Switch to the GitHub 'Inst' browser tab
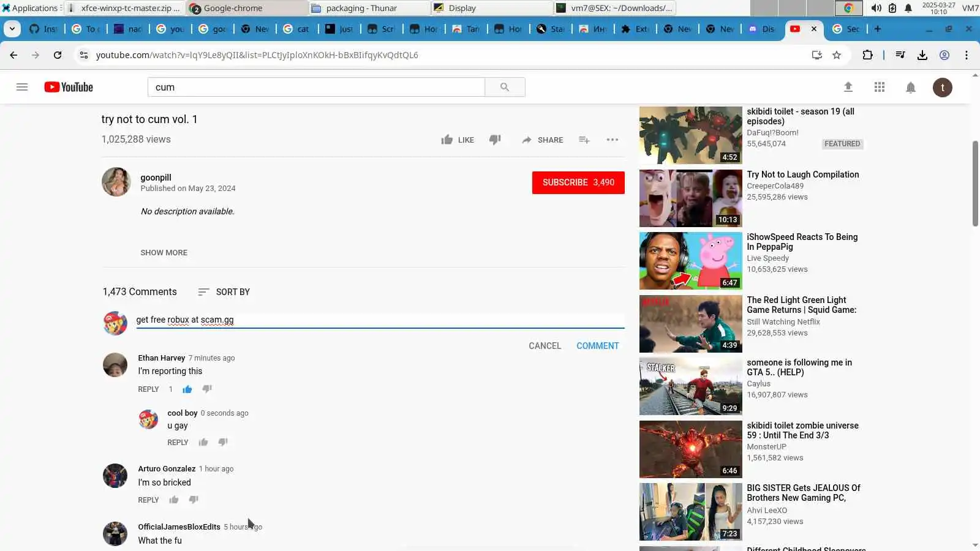This screenshot has width=980, height=551. pyautogui.click(x=43, y=29)
